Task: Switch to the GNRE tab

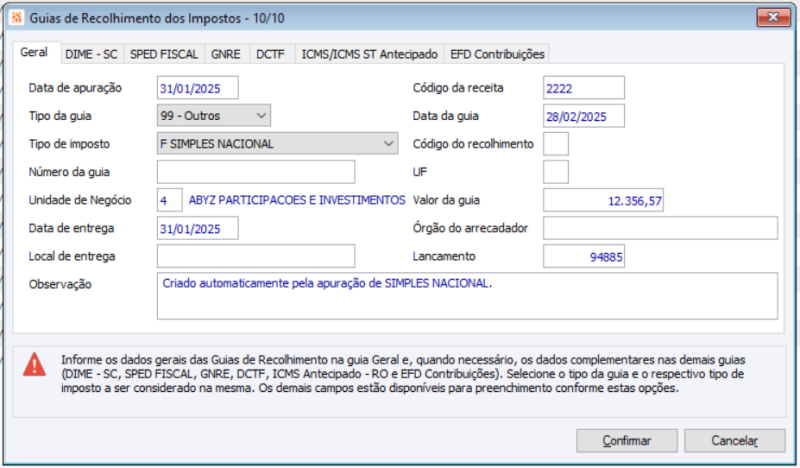Action: [226, 54]
